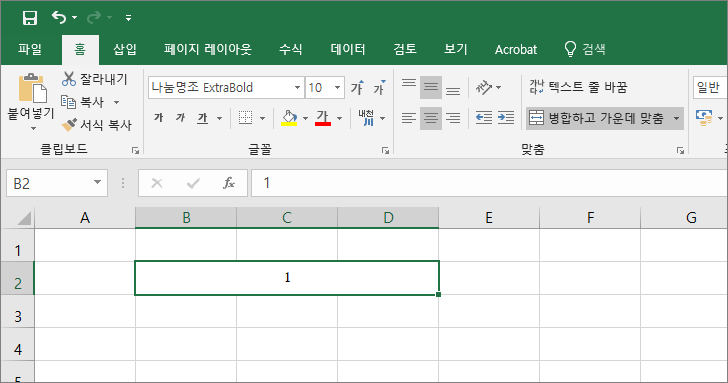Click the text orientation icon

click(x=484, y=87)
